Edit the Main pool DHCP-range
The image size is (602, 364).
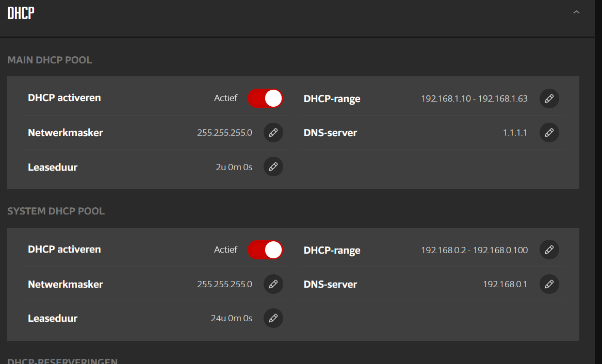tap(549, 98)
